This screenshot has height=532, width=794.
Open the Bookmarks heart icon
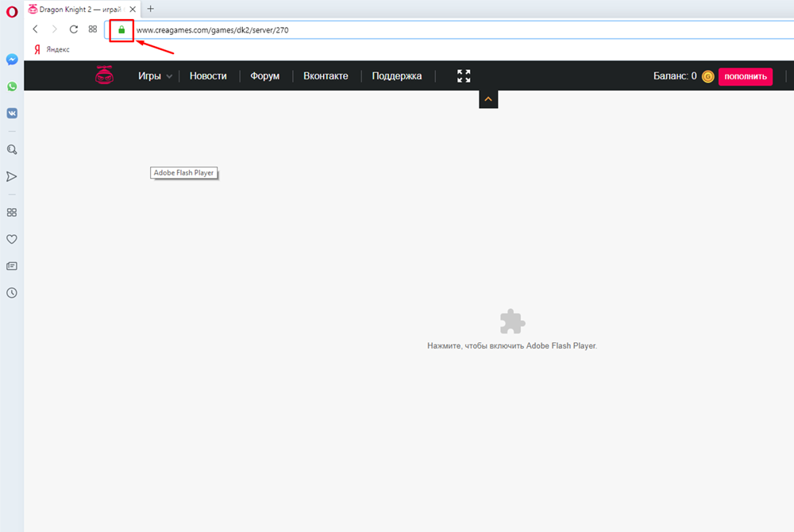12,239
